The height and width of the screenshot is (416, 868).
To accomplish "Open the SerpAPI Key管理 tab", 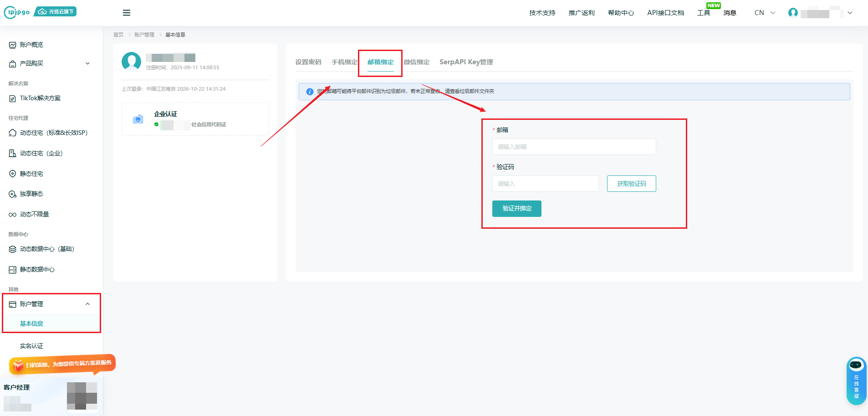I will (x=466, y=62).
